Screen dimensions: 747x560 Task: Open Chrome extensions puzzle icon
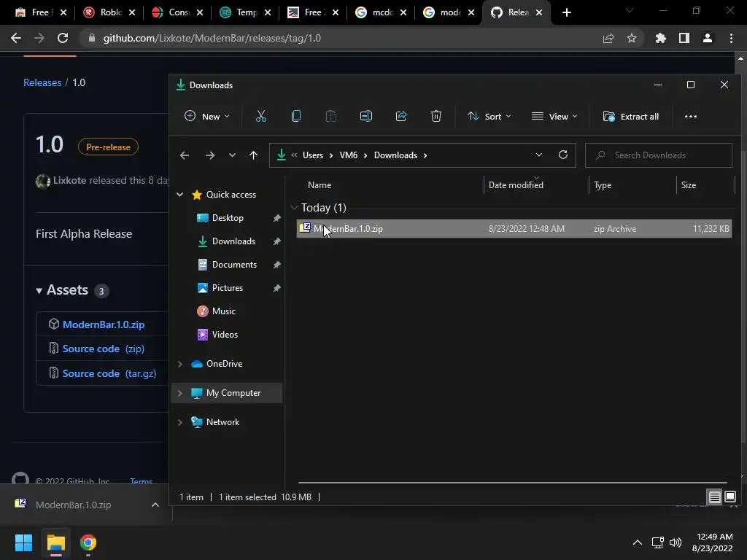coord(660,38)
